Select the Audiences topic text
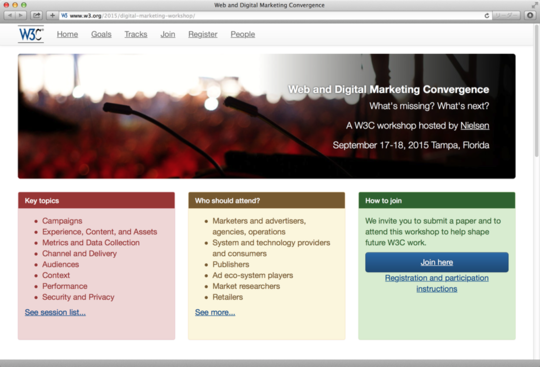This screenshot has height=367, width=540. coord(61,264)
